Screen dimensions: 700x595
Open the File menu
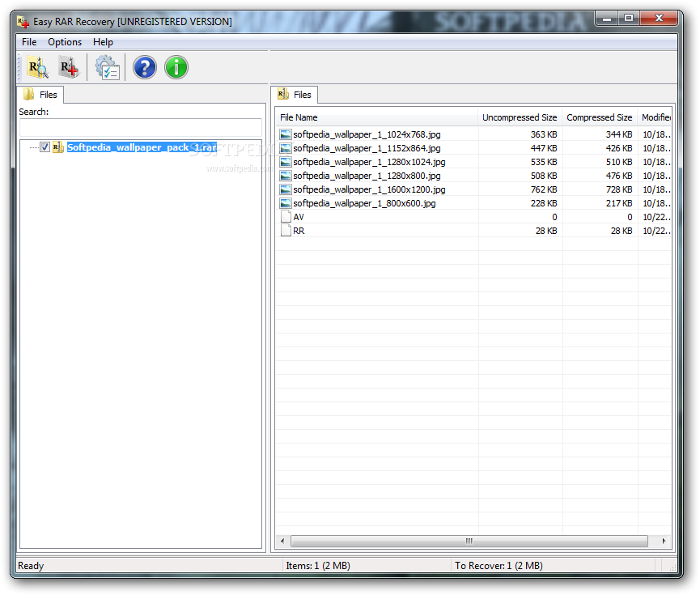tap(29, 42)
